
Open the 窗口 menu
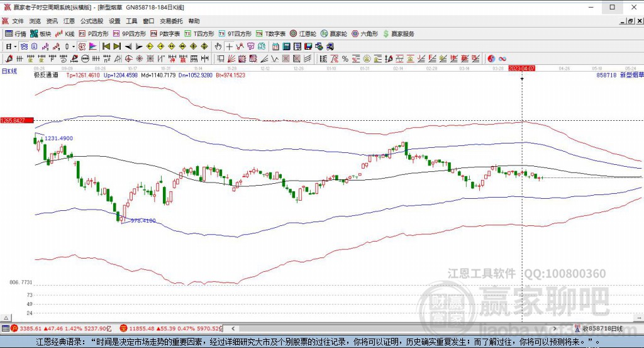(x=148, y=21)
